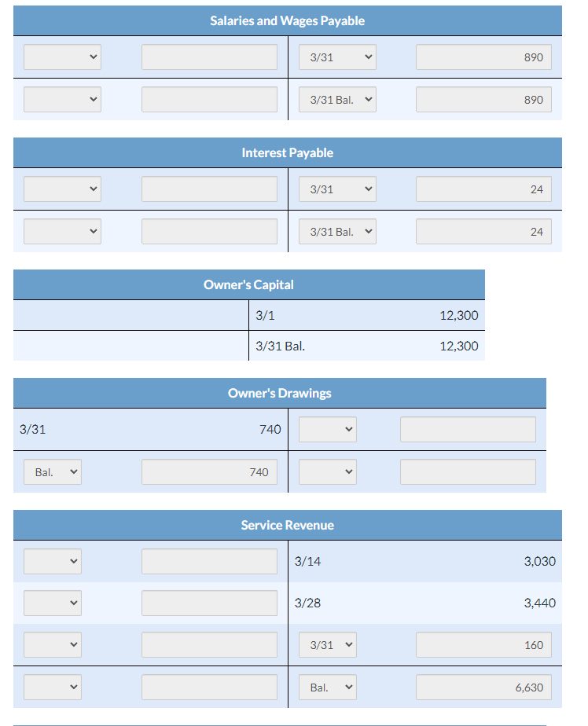Click the Salaries and Wages Payable header
Image resolution: width=588 pixels, height=726 pixels.
pyautogui.click(x=287, y=21)
